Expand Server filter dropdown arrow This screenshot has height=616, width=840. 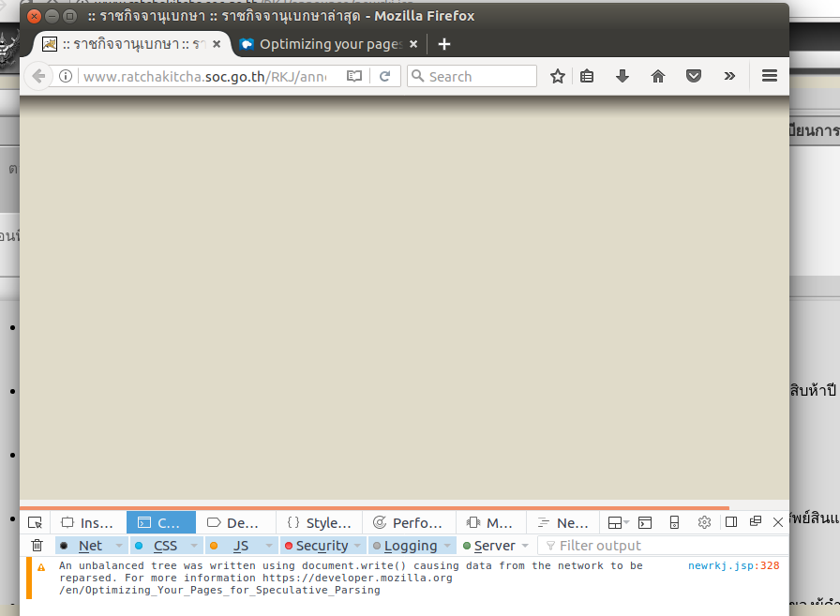click(525, 546)
